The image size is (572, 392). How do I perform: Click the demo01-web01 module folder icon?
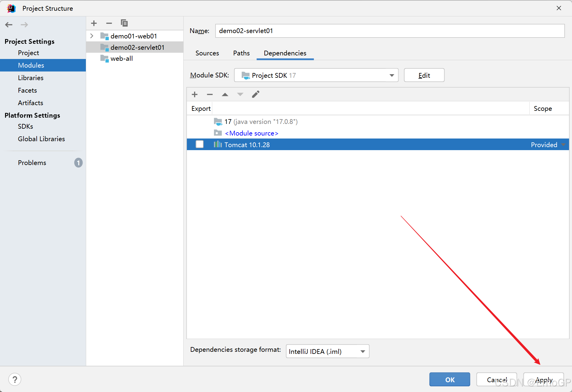pyautogui.click(x=104, y=36)
